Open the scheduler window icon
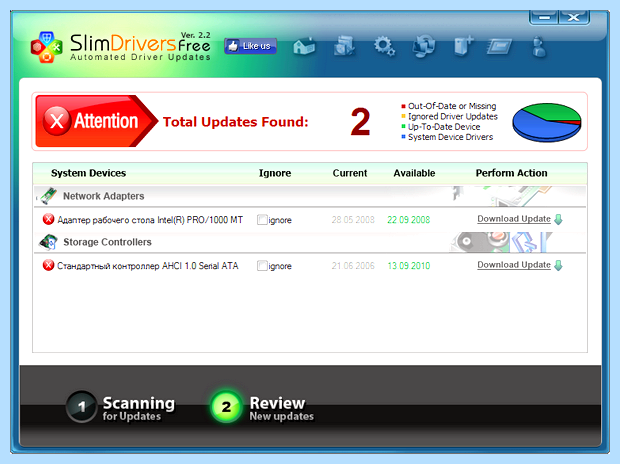 [x=499, y=46]
